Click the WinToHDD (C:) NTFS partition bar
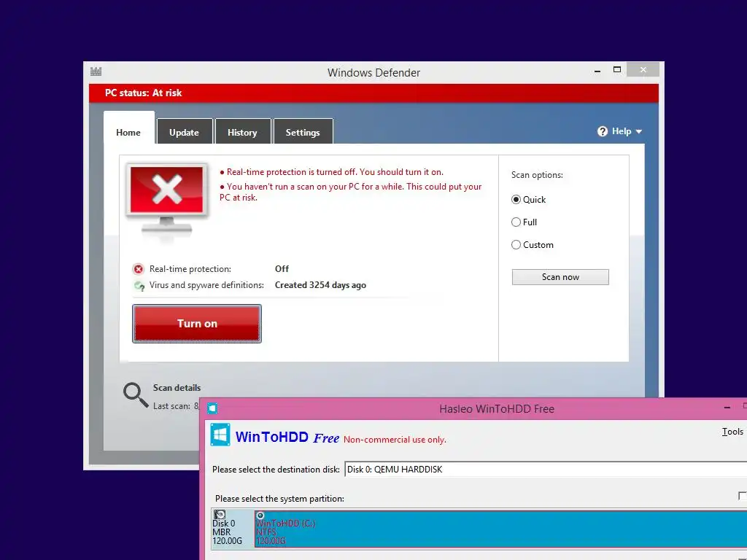 [x=500, y=529]
